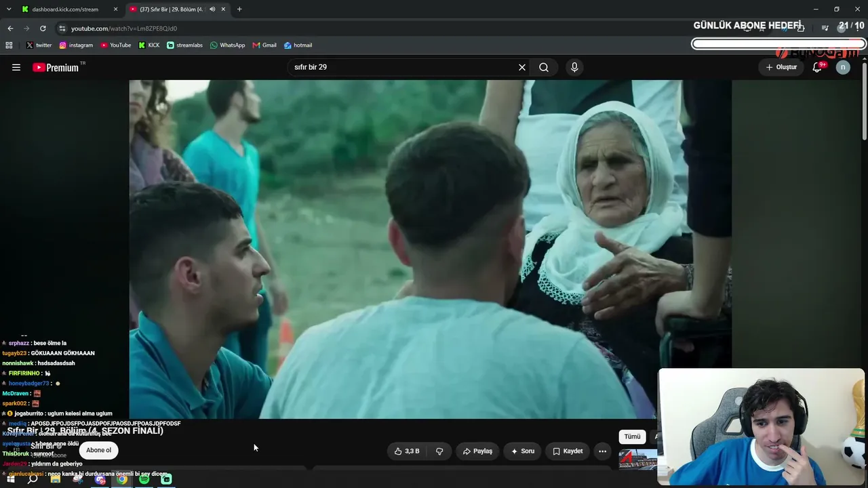Click the Oluştur create button

[x=781, y=67]
